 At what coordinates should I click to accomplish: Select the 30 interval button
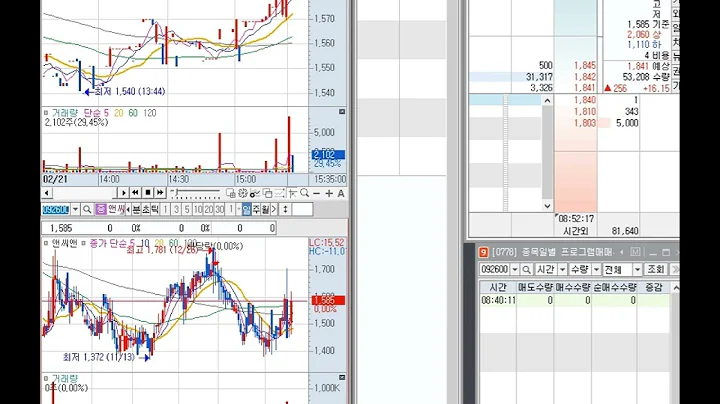[219, 209]
